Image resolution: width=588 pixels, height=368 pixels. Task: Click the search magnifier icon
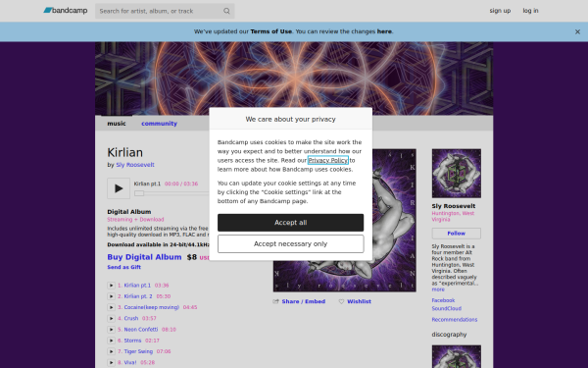coord(226,11)
